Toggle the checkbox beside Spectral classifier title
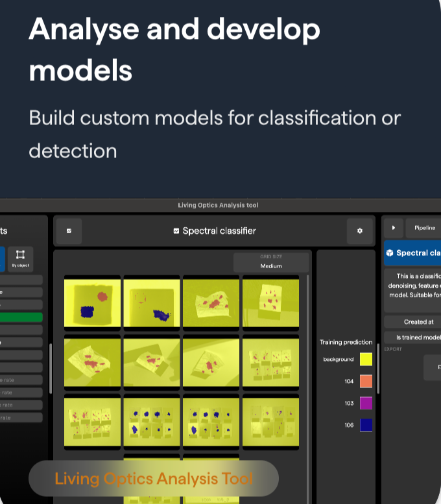Image resolution: width=441 pixels, height=504 pixels. [176, 231]
